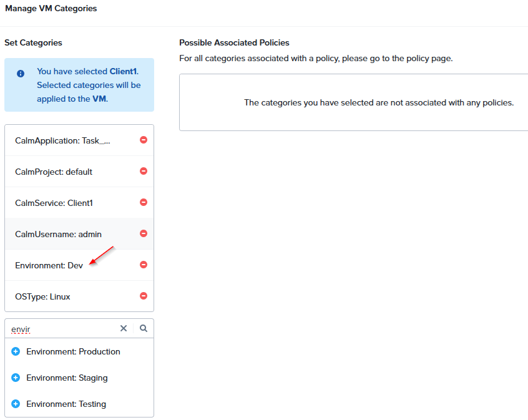The height and width of the screenshot is (420, 528).
Task: Select the Environment: Dev list row
Action: pyautogui.click(x=79, y=265)
